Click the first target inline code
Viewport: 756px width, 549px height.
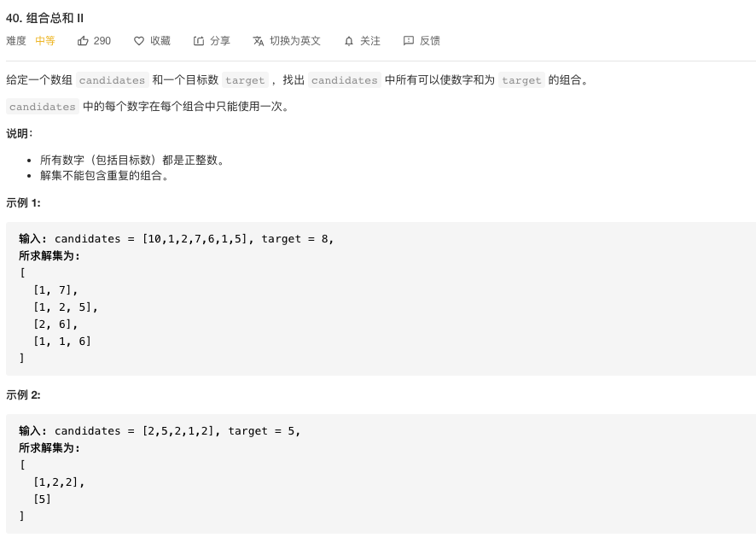click(x=245, y=80)
